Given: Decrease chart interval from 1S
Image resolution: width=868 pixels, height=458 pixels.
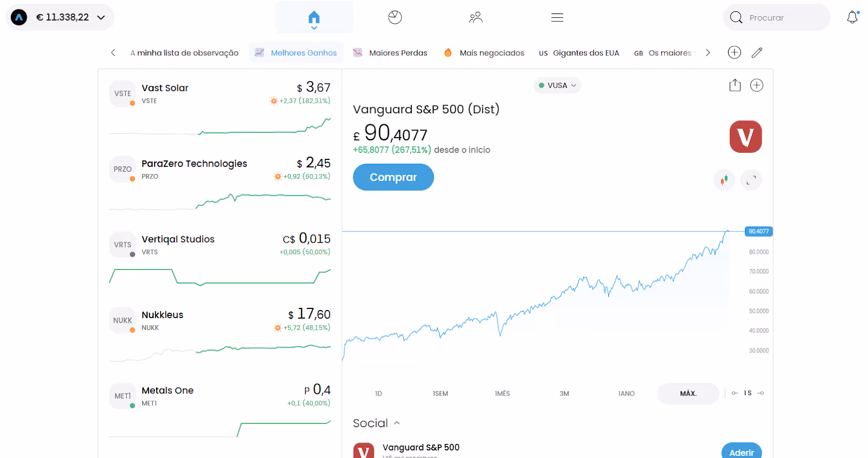Looking at the screenshot, I should tap(735, 393).
